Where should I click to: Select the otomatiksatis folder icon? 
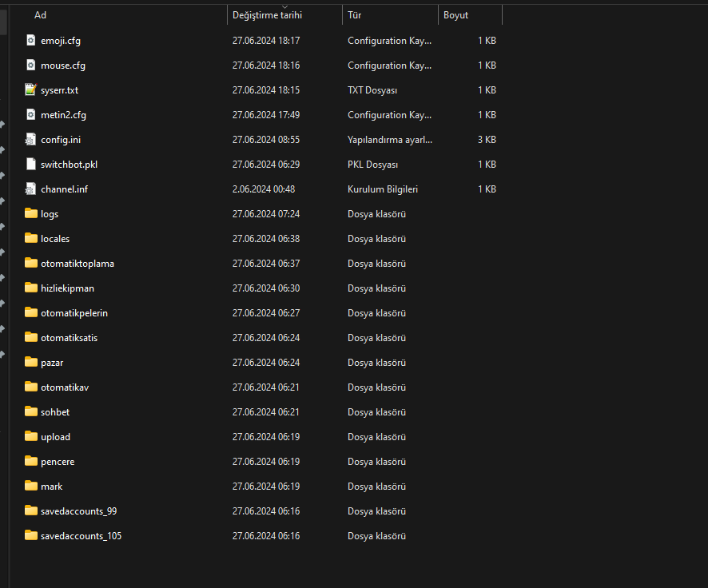30,338
